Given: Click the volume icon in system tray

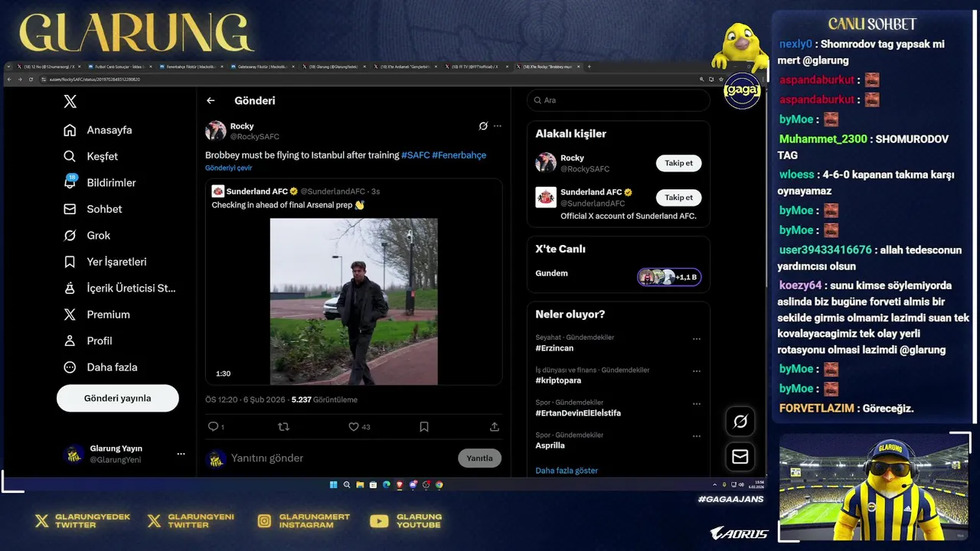Looking at the screenshot, I should [741, 484].
